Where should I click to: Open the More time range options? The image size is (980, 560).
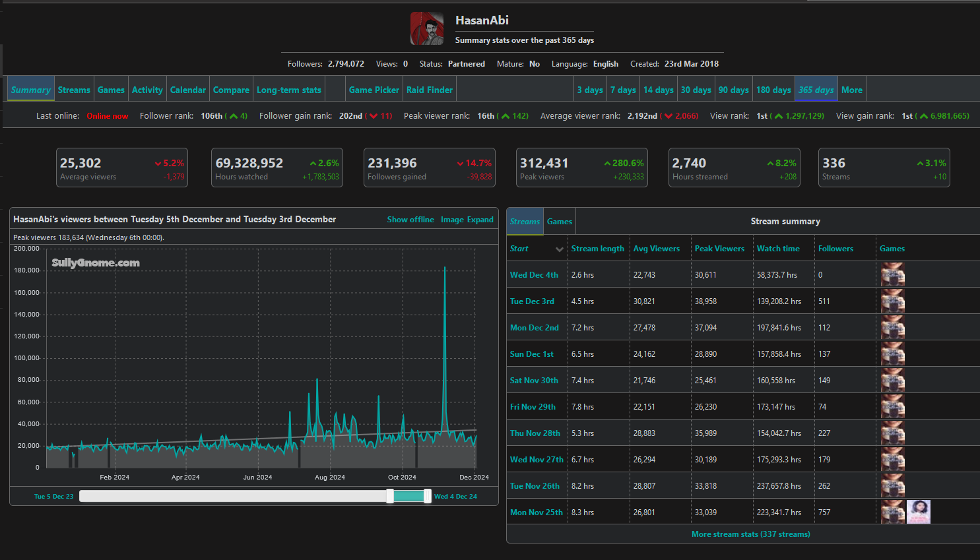[852, 90]
